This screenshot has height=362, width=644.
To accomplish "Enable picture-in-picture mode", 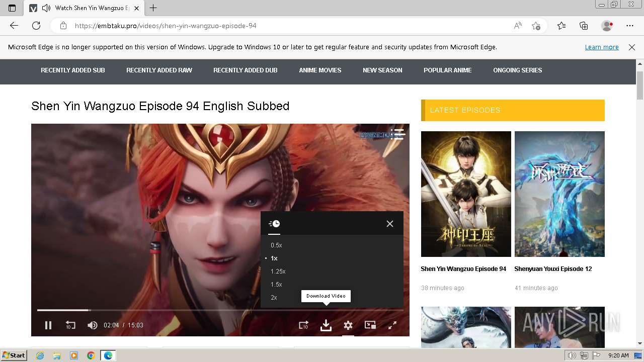I will pos(370,325).
